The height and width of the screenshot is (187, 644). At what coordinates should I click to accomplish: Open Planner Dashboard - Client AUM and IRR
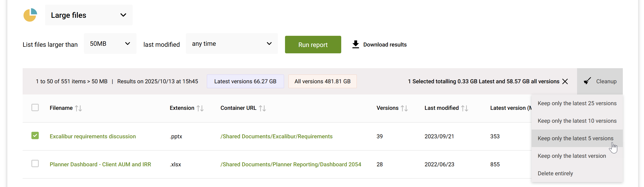pyautogui.click(x=100, y=165)
